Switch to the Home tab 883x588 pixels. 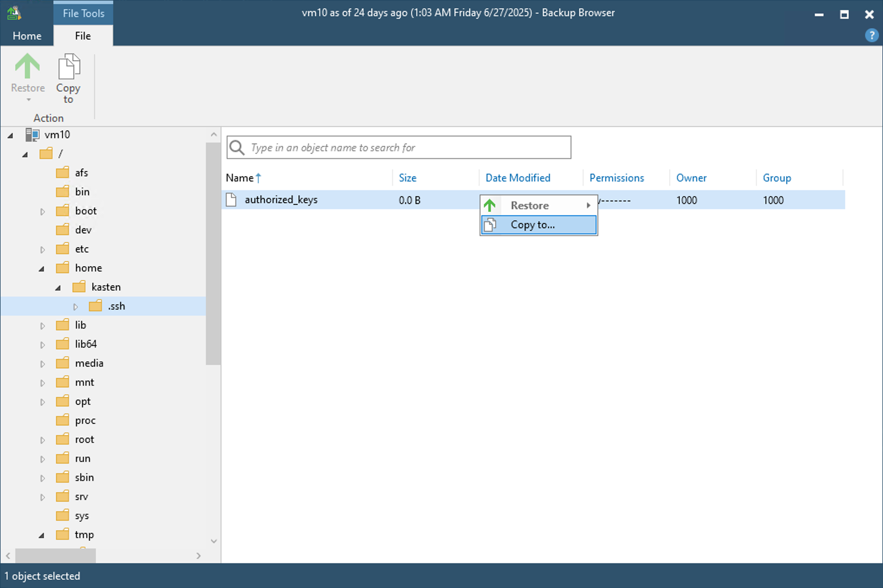click(x=27, y=36)
